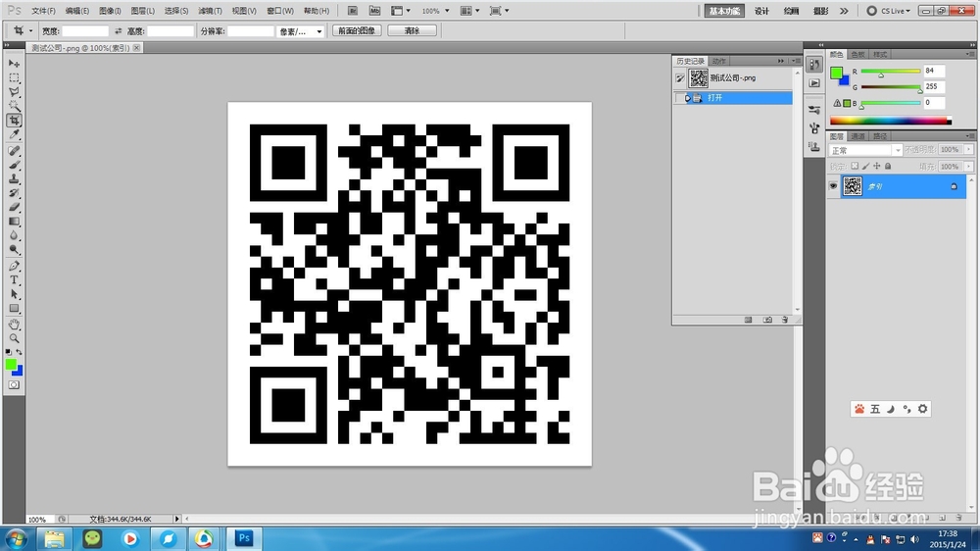Viewport: 980px width, 551px height.
Task: Select the Path Selection tool
Action: [14, 294]
